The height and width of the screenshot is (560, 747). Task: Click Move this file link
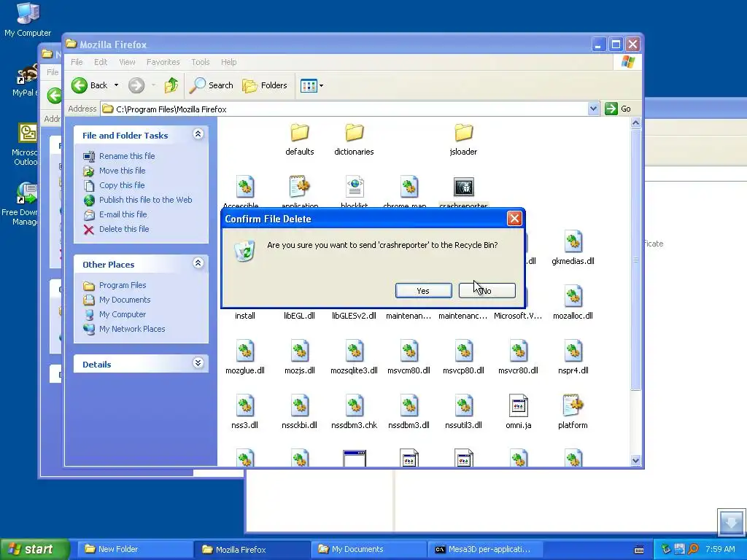point(123,171)
